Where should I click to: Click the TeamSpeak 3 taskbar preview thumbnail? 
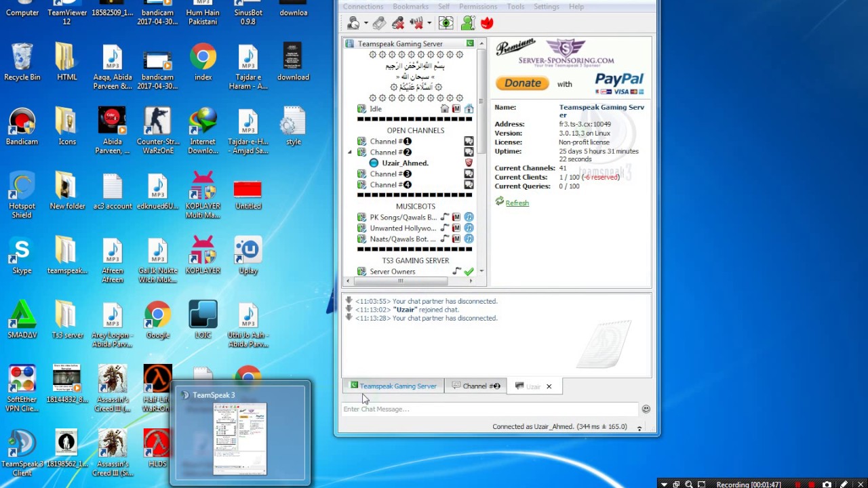pyautogui.click(x=240, y=439)
